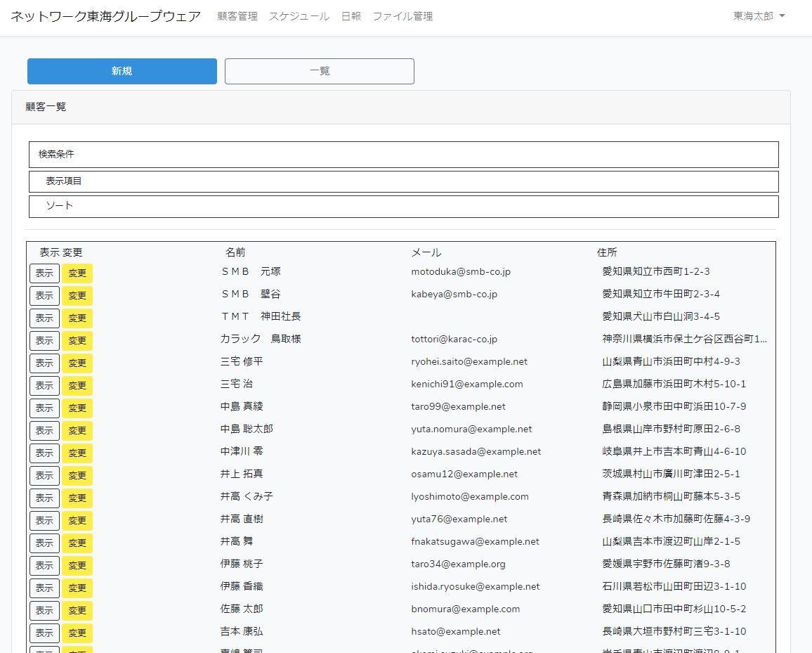Click the email tottori@karac-co.jp

[454, 339]
